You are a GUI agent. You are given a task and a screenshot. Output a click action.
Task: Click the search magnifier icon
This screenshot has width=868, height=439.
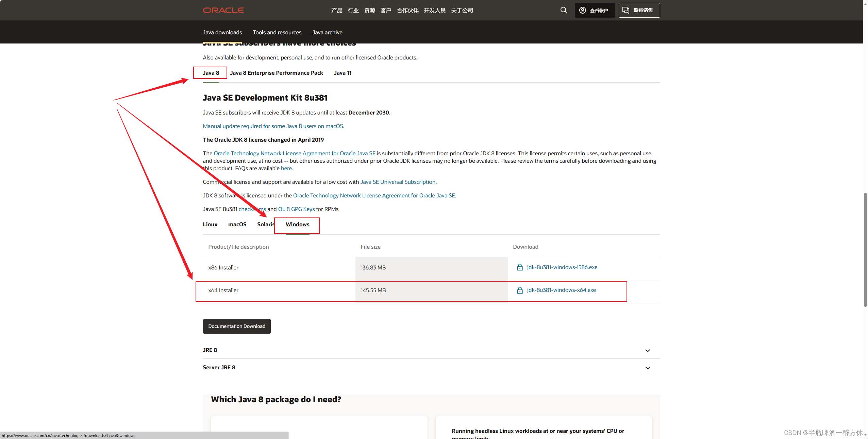pos(564,10)
